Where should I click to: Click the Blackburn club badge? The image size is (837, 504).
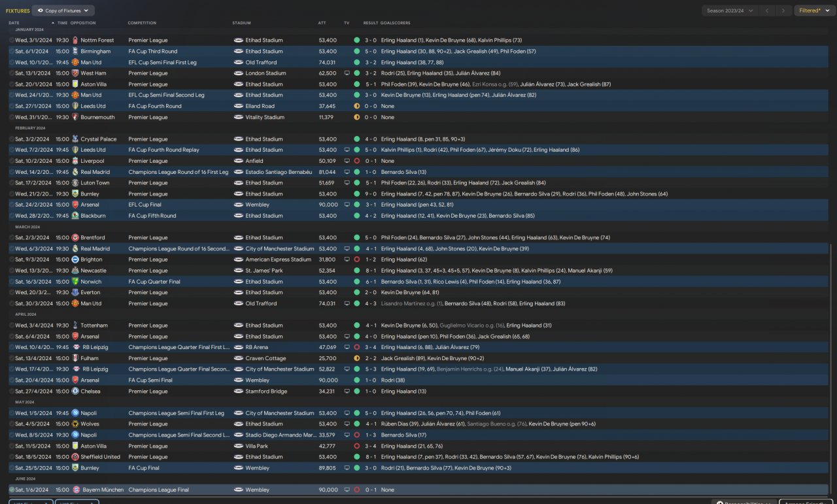coord(75,216)
